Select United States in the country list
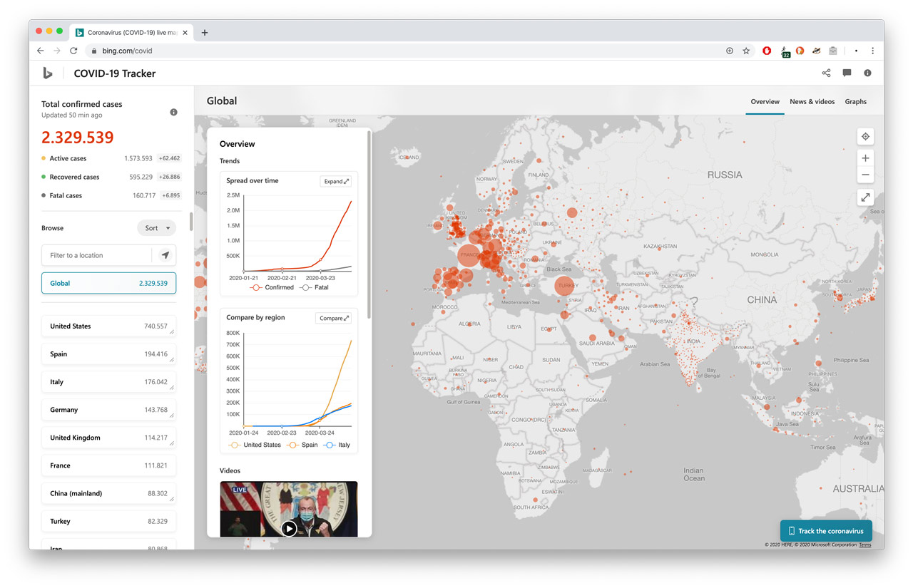This screenshot has width=913, height=588. tap(108, 326)
